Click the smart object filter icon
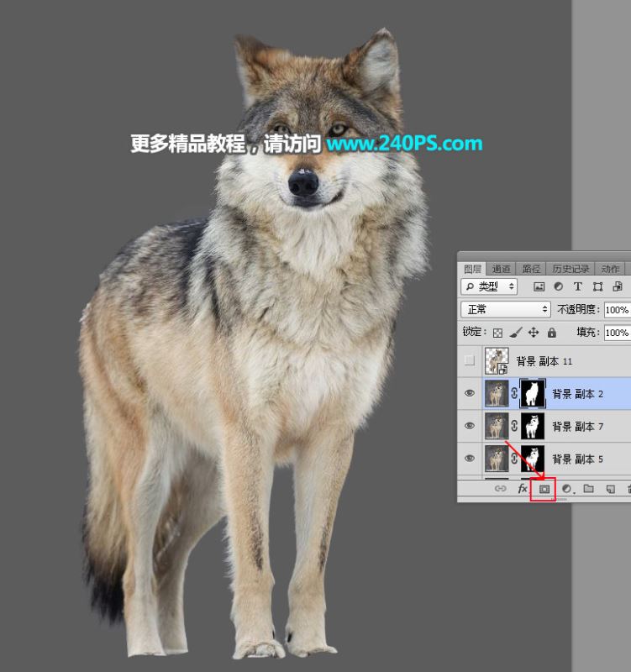The height and width of the screenshot is (672, 631). tap(618, 286)
